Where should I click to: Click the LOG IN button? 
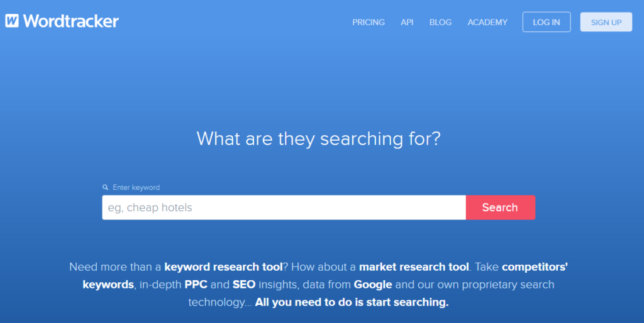[547, 22]
